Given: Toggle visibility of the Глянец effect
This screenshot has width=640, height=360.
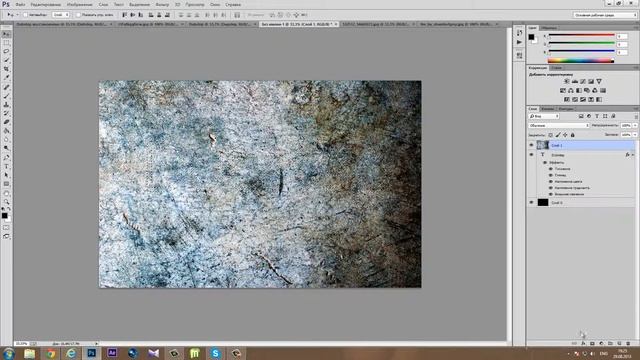Looking at the screenshot, I should (x=551, y=175).
